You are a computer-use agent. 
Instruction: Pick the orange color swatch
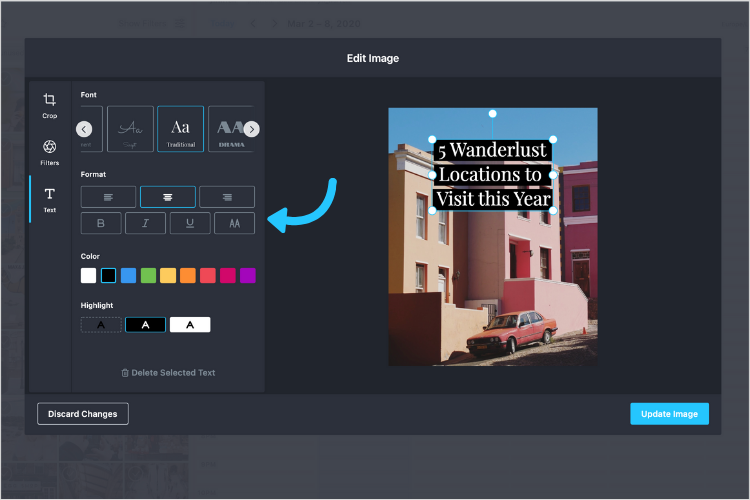(x=188, y=275)
